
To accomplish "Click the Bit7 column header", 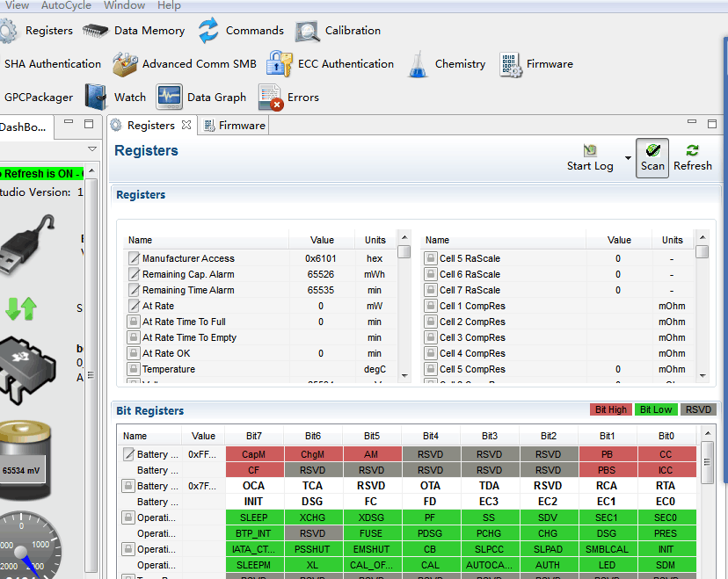I will (254, 436).
